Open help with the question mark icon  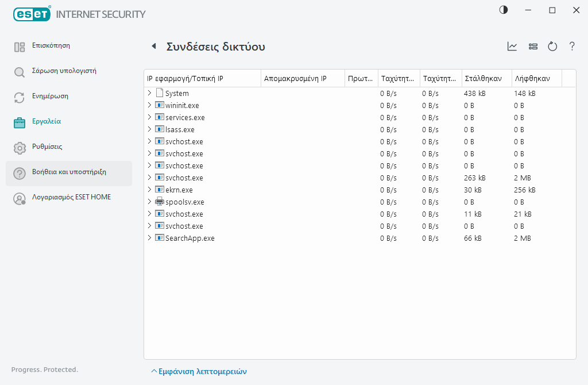click(x=572, y=47)
